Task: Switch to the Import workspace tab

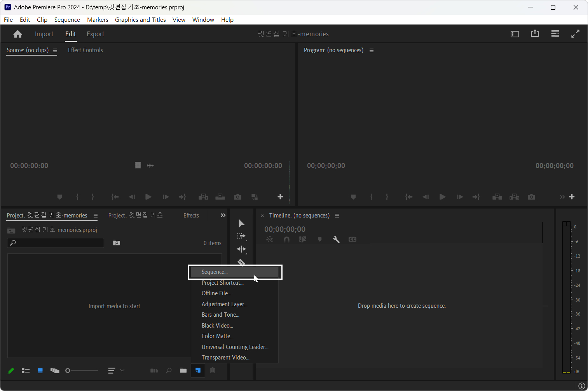Action: [x=44, y=34]
